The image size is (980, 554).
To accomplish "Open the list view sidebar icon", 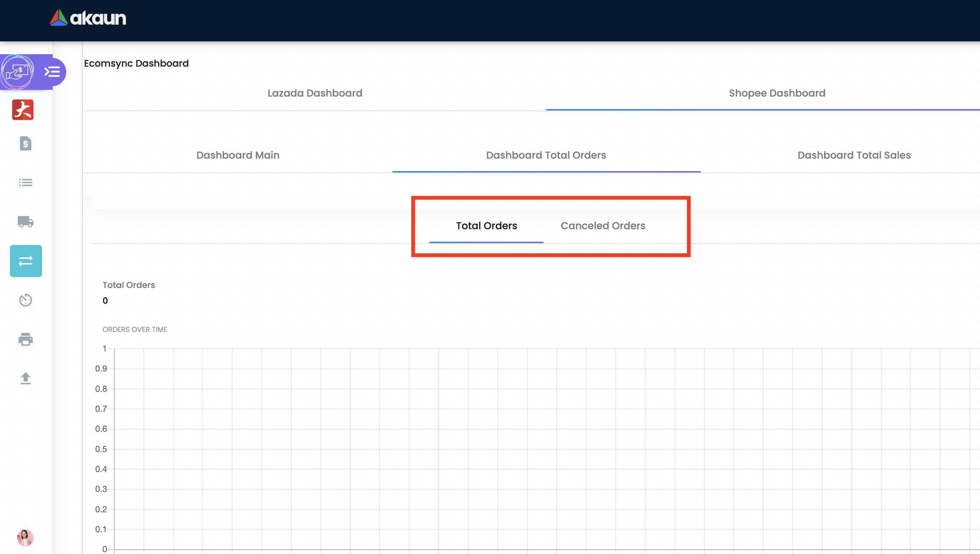I will [26, 183].
